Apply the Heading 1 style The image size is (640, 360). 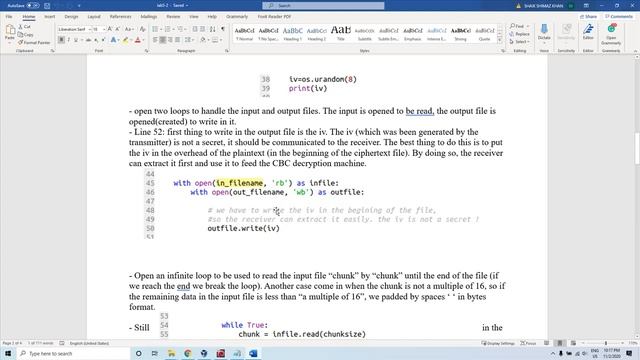(293, 34)
